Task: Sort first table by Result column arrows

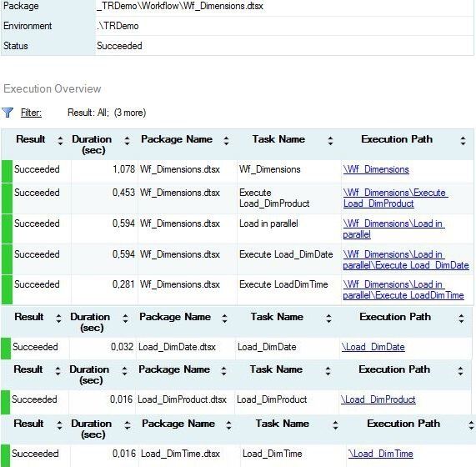Action: pyautogui.click(x=60, y=141)
